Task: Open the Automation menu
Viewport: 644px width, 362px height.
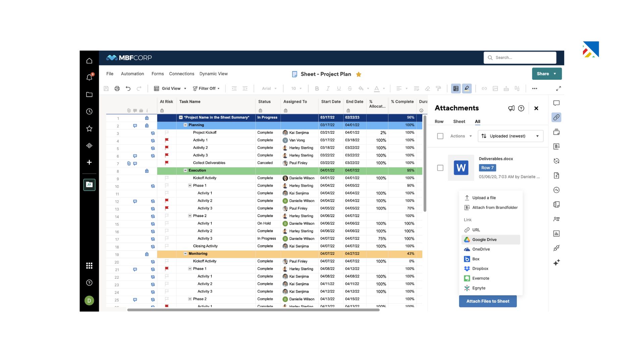Action: click(x=132, y=74)
